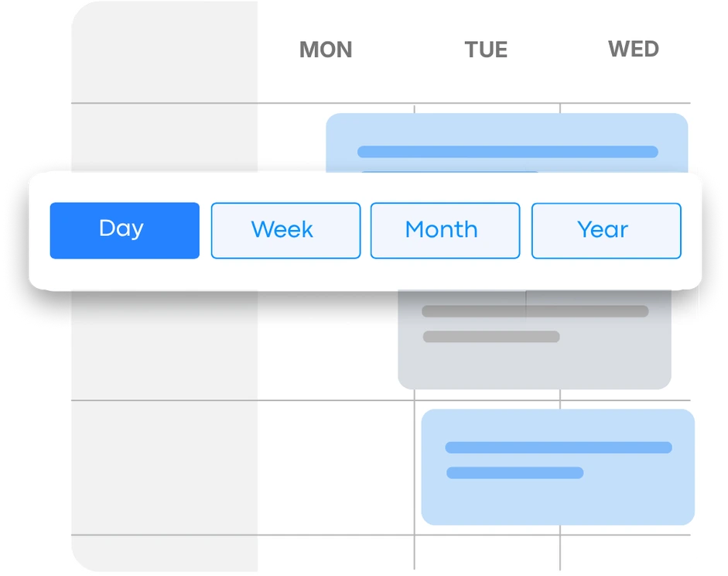Switch to Week view
728x576 pixels.
pos(285,229)
